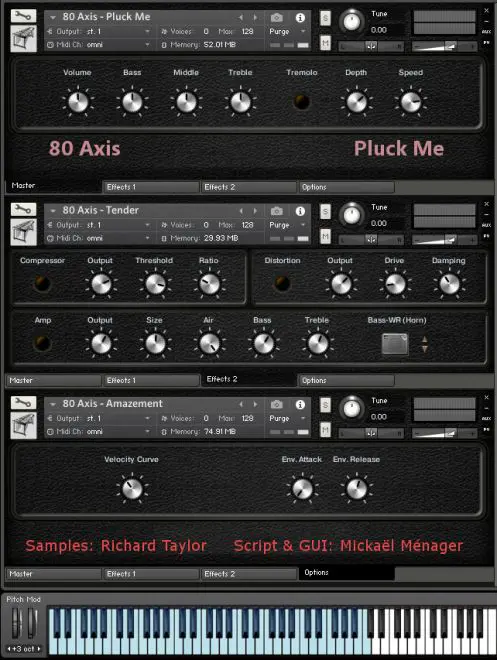
Task: Expand the 80 Axis - Pluck Me name dropdown
Action: coord(53,17)
